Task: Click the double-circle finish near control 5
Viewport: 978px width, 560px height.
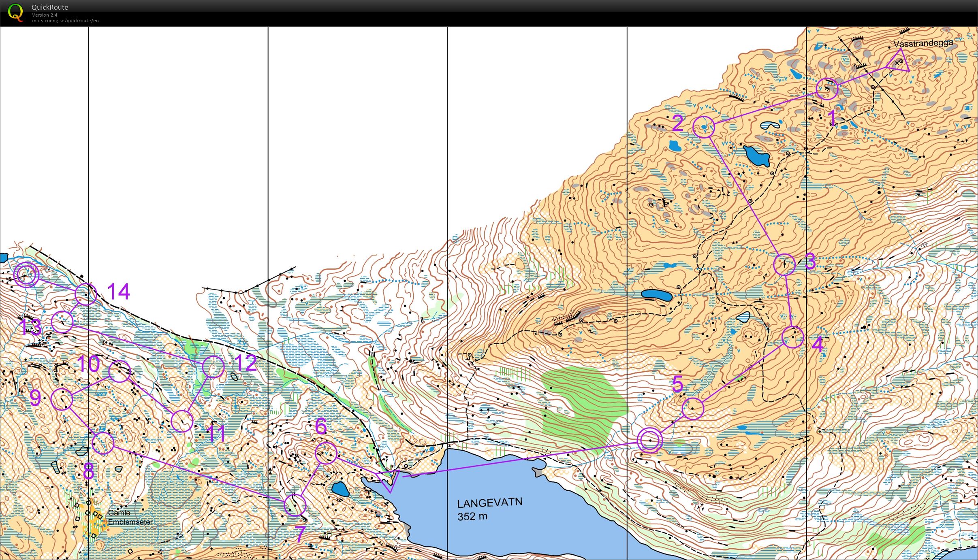Action: pyautogui.click(x=649, y=440)
